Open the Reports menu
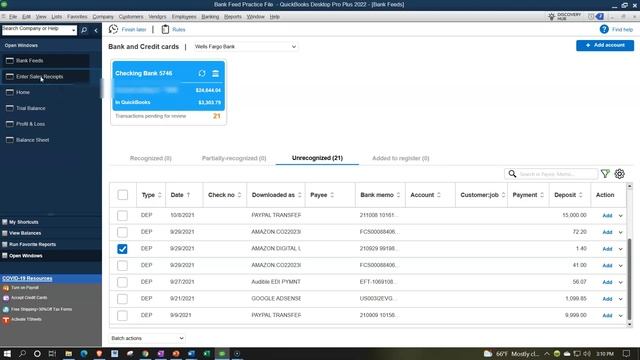 point(233,17)
